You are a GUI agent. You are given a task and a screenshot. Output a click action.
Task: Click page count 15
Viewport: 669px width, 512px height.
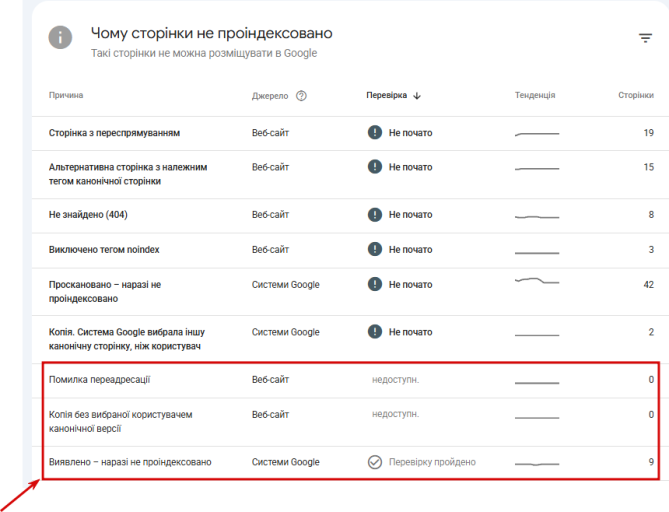coord(649,167)
